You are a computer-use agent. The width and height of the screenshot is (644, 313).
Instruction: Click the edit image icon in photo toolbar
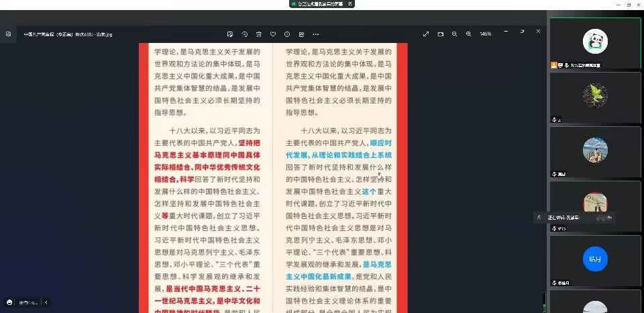[x=230, y=34]
